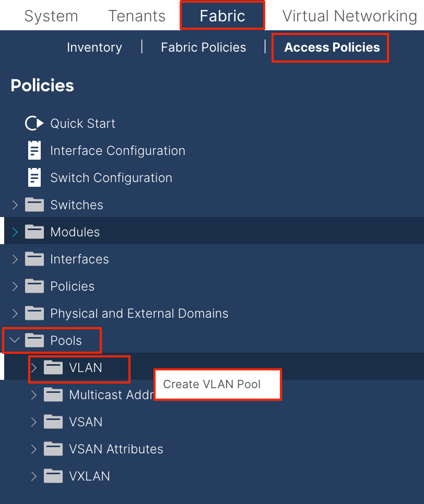This screenshot has width=424, height=504.
Task: Open the Virtual Networking top tab
Action: pos(350,16)
